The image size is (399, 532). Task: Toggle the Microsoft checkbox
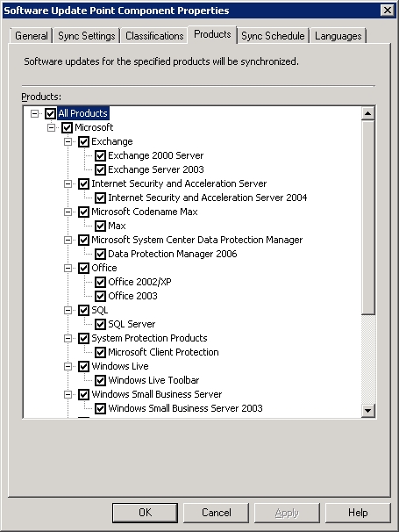tap(67, 127)
